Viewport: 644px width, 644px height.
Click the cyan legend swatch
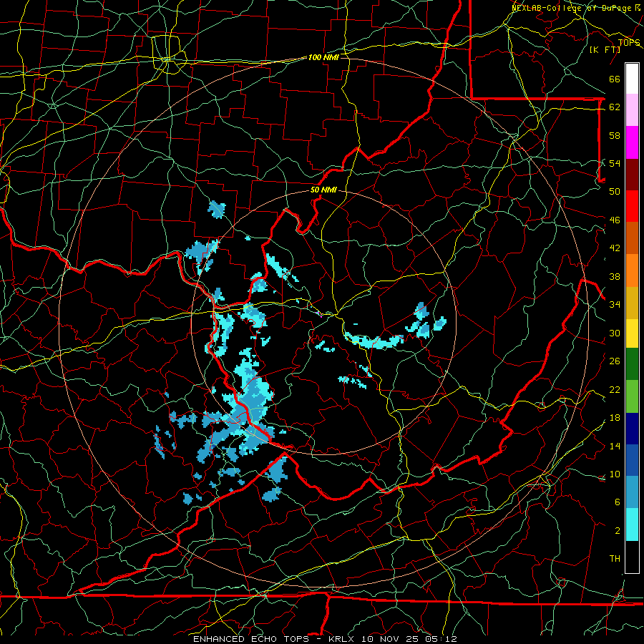click(632, 524)
